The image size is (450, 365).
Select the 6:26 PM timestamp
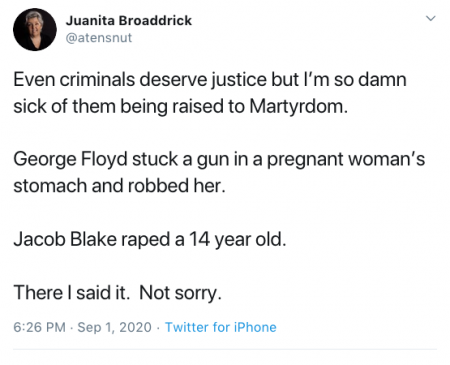click(39, 327)
